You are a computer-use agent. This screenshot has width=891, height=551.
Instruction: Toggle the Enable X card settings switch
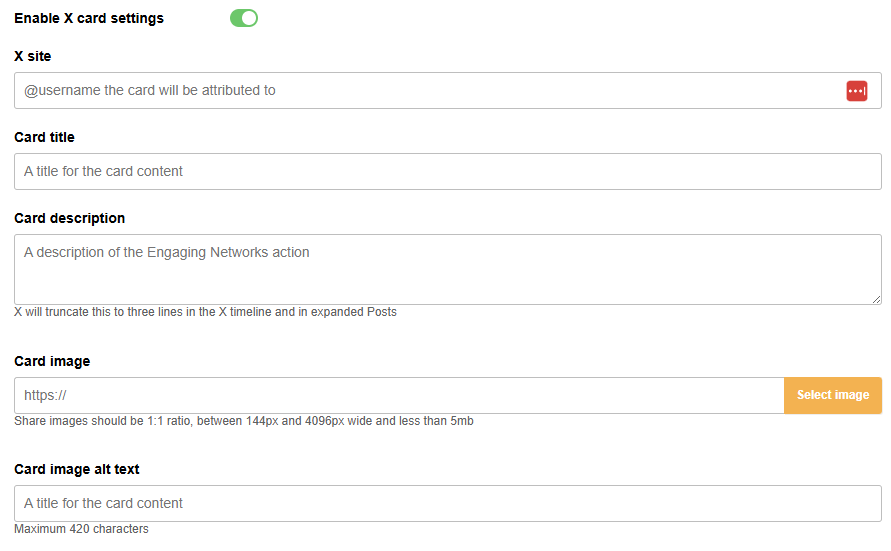coord(244,18)
